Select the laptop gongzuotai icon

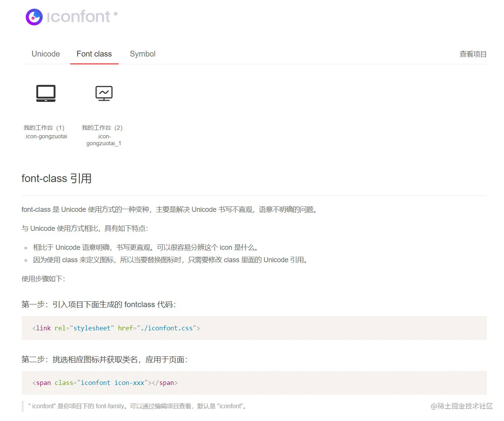[x=46, y=93]
